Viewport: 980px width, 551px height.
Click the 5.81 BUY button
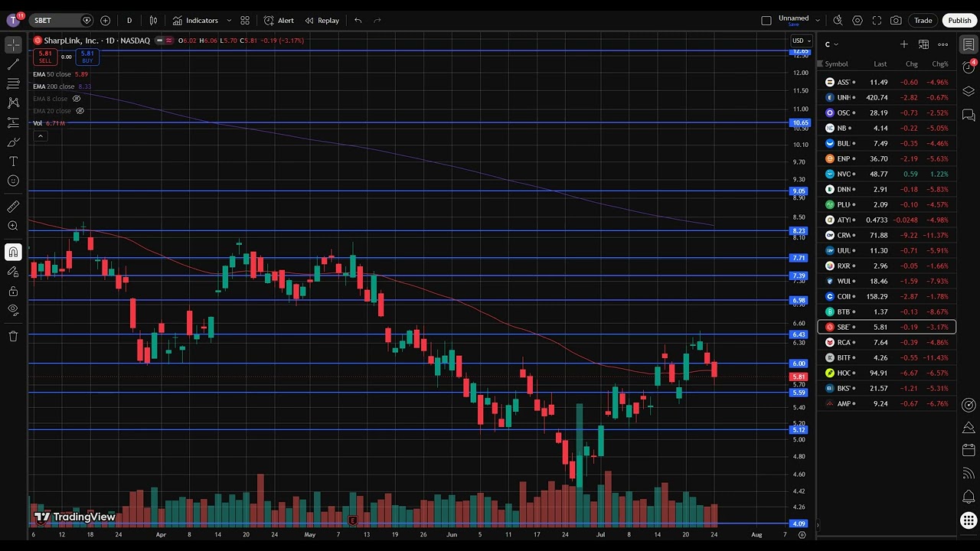[87, 57]
